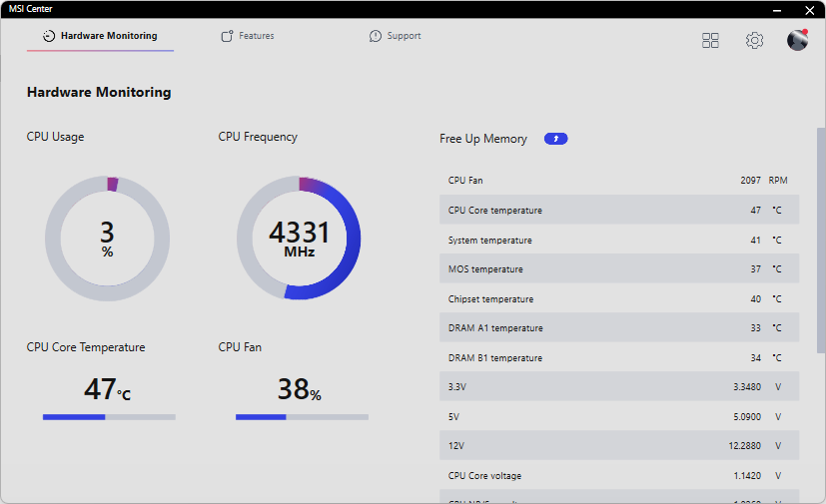Click the user profile avatar
Image resolution: width=826 pixels, height=504 pixels.
tap(797, 40)
